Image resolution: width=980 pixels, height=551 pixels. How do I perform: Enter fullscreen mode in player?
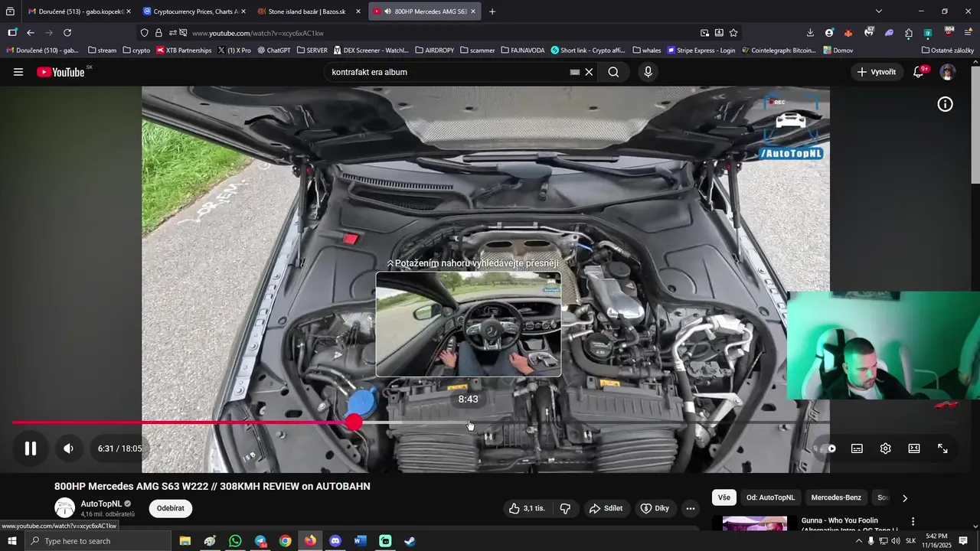pos(943,448)
